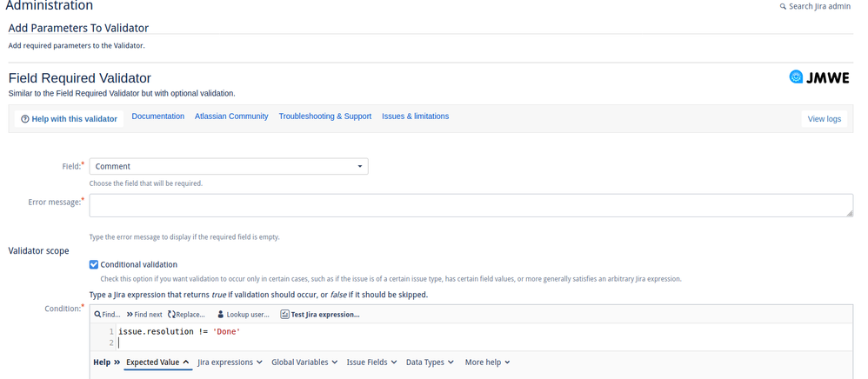Click into the Error message text area
The image size is (868, 379).
(471, 205)
